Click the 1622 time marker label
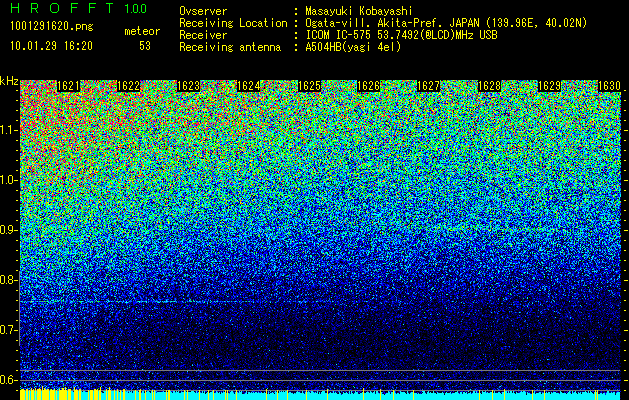 coord(128,86)
